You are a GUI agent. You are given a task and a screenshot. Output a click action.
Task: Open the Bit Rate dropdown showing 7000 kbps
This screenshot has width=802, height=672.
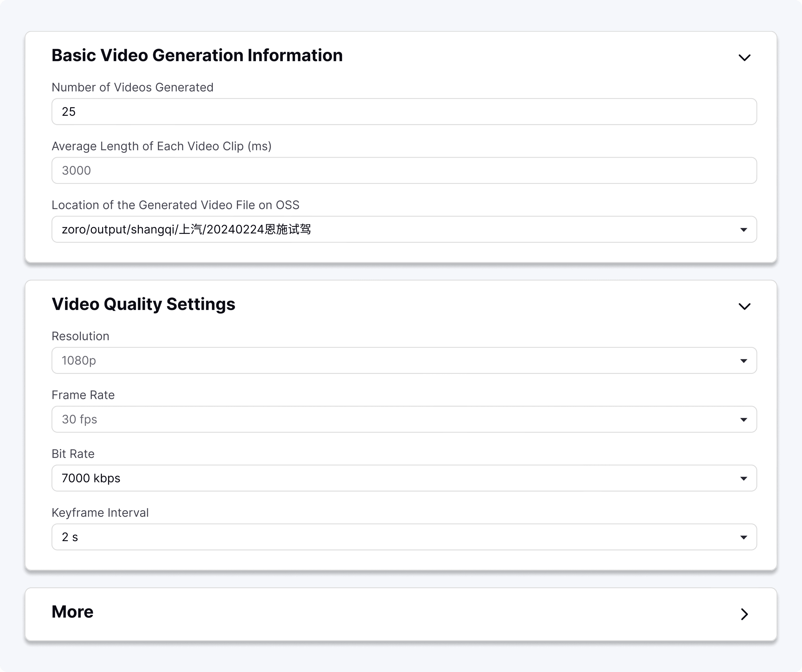tap(404, 478)
